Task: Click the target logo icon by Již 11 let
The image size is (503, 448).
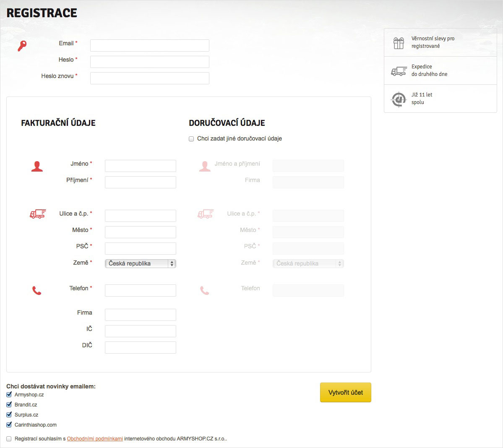Action: (399, 99)
